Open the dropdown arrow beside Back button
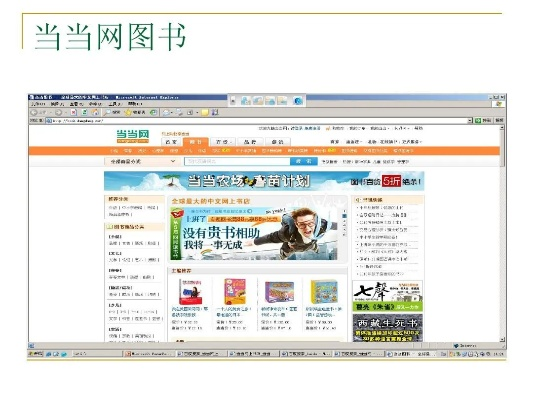Screen dimensions: 533x400 click(51, 112)
